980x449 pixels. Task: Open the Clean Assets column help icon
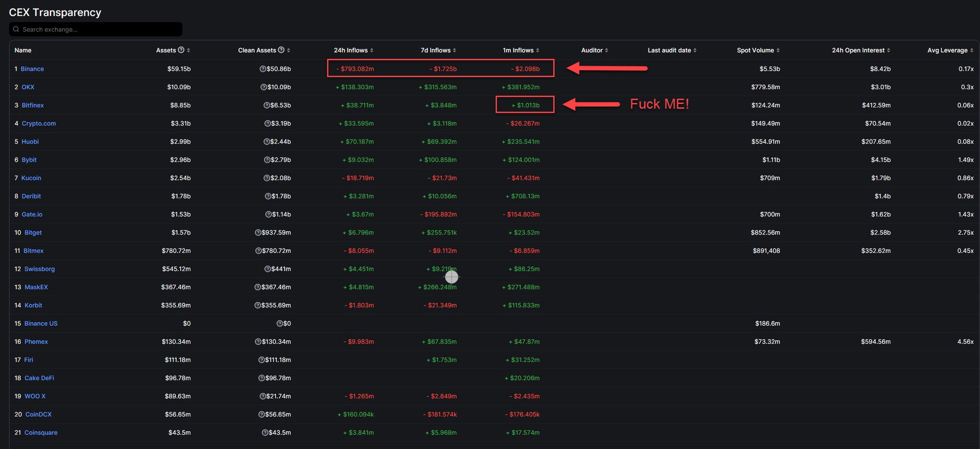pyautogui.click(x=281, y=50)
